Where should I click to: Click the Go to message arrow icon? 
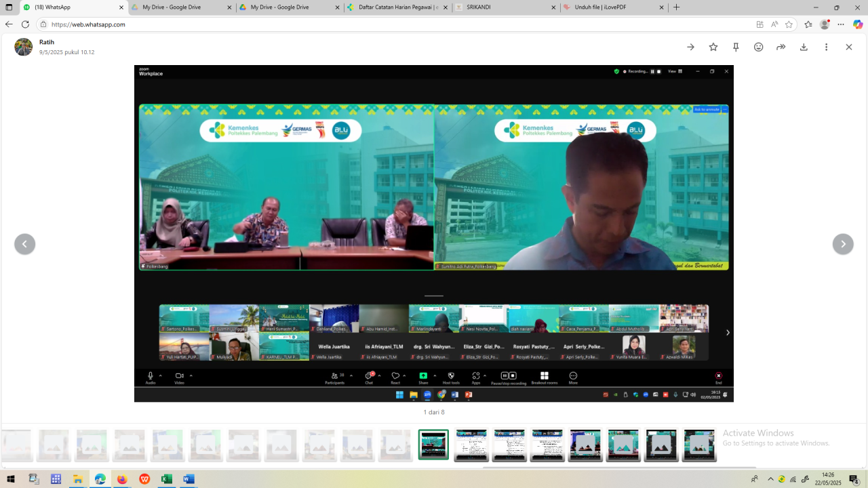pyautogui.click(x=690, y=47)
